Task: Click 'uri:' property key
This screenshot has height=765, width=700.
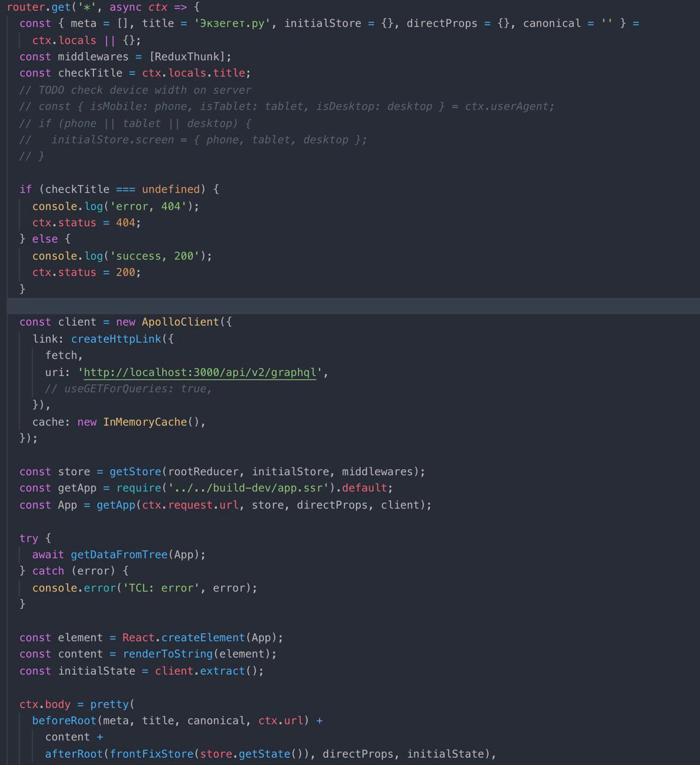Action: [58, 372]
